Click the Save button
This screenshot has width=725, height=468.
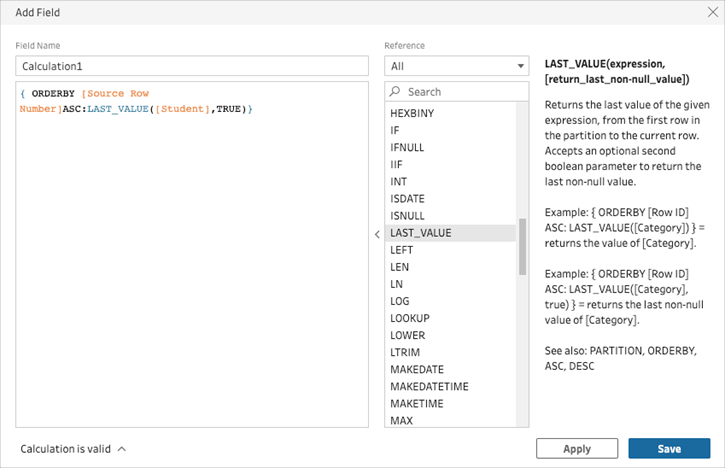coord(669,448)
